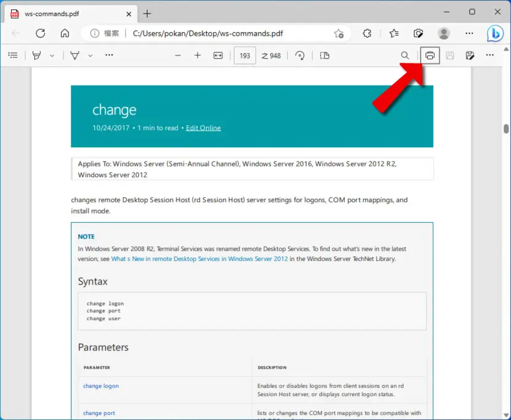Toggle fit to width view
Viewport: 511px width, 420px height.
[218, 55]
